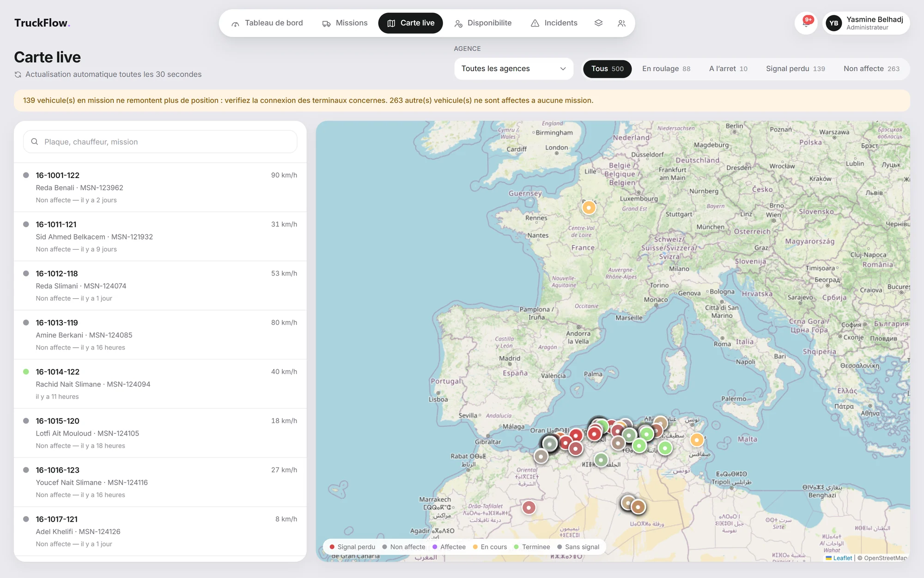Select the Carte live tab

tap(410, 23)
